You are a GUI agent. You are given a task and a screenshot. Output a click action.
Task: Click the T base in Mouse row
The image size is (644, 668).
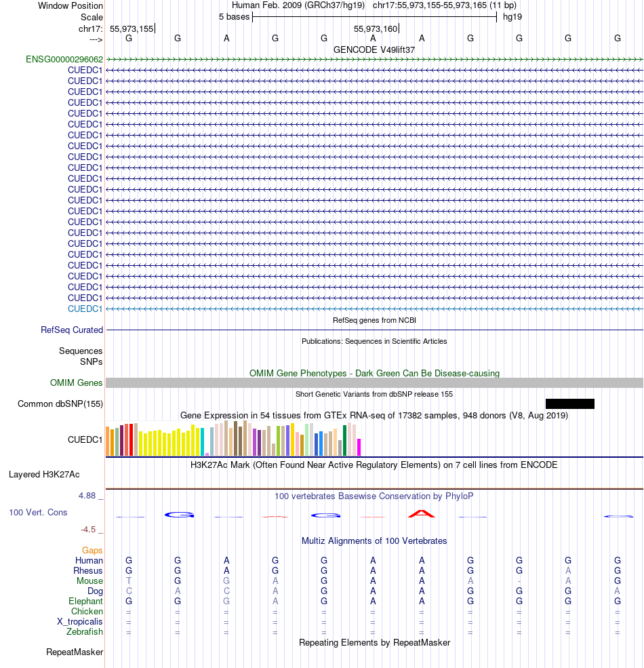(x=129, y=581)
